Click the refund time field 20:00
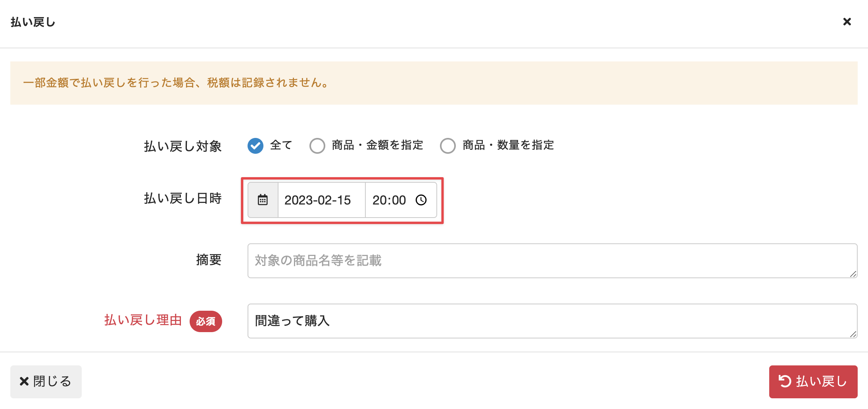Viewport: 868px width, 409px height. pos(389,200)
